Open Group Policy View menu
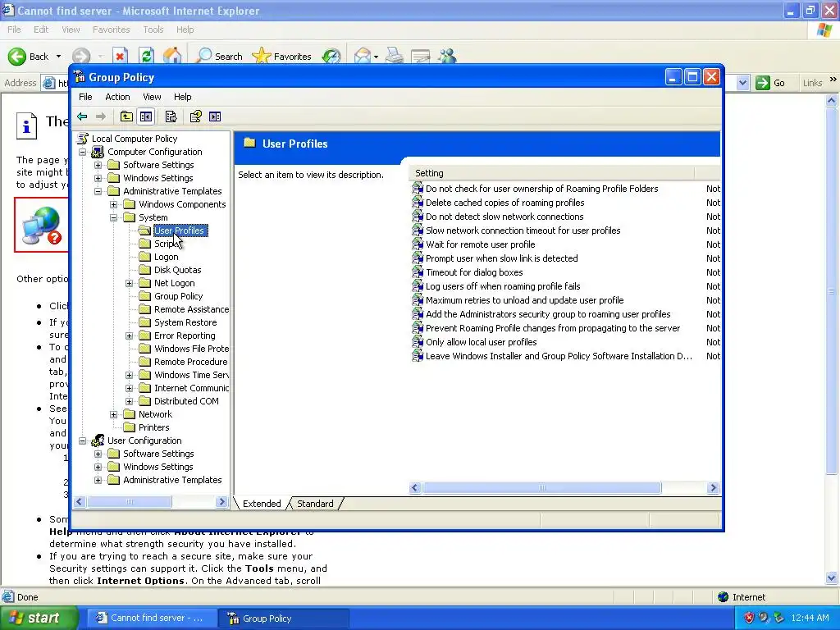Screen dimensions: 840x630 pyautogui.click(x=152, y=97)
